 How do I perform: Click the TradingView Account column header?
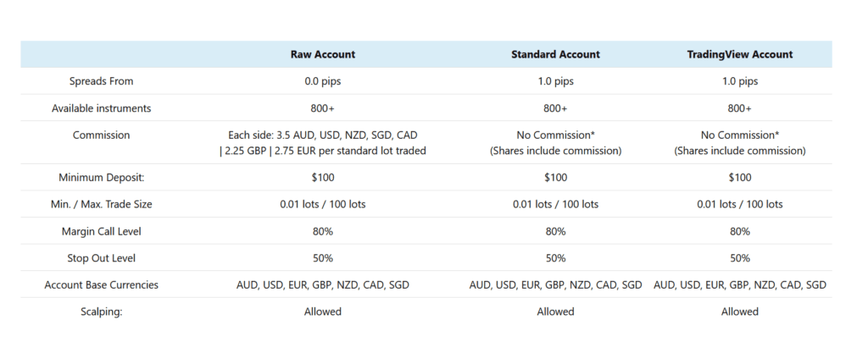click(x=740, y=54)
